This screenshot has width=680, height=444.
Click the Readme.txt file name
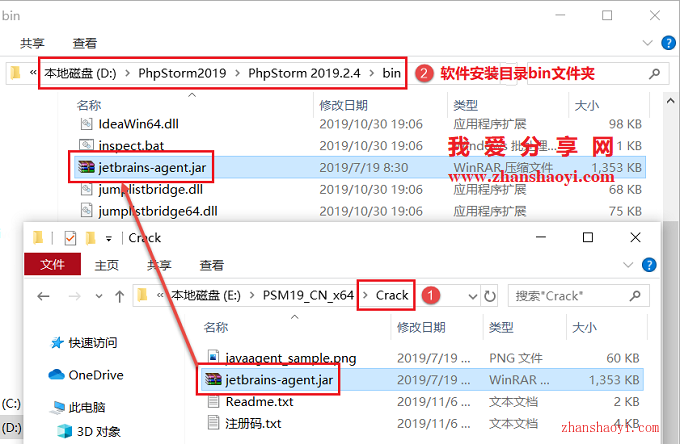click(259, 402)
